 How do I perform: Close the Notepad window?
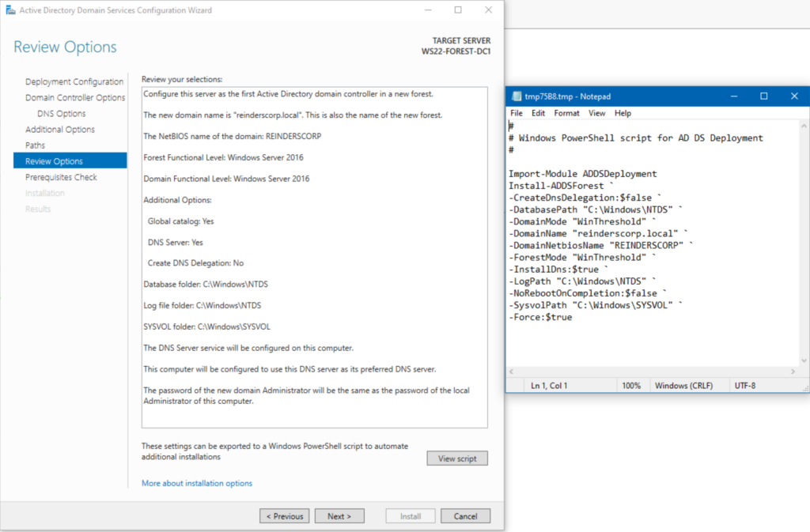click(794, 96)
